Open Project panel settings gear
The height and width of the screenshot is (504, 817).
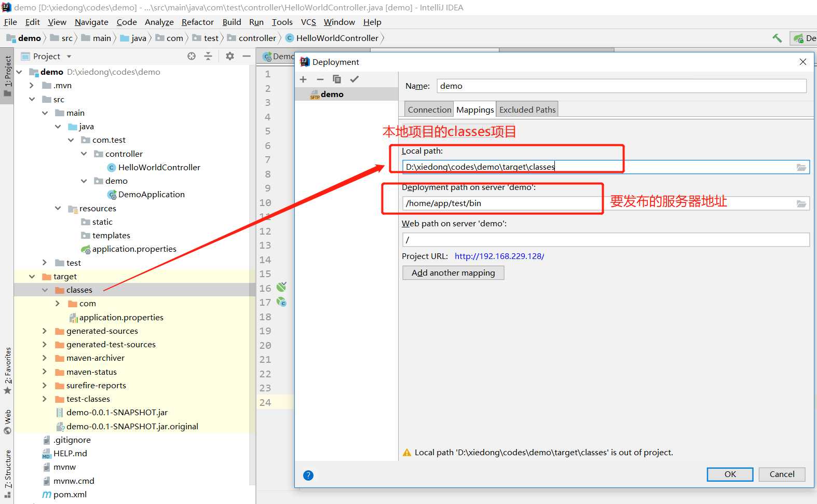pyautogui.click(x=230, y=56)
